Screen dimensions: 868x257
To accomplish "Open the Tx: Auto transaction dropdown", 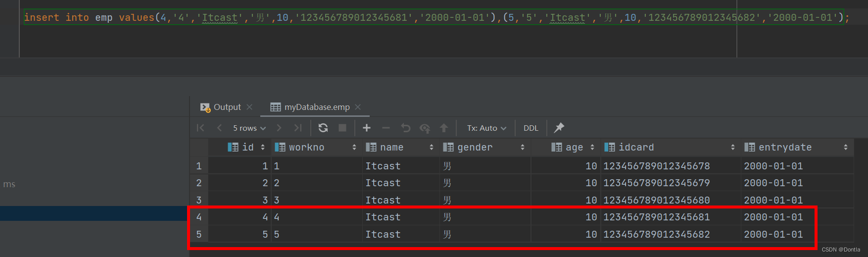I will point(486,128).
